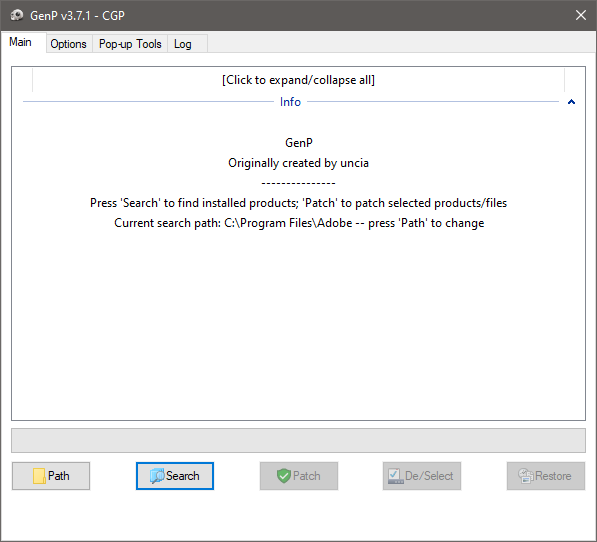
Task: Click the expand/collapse all header
Action: (298, 80)
